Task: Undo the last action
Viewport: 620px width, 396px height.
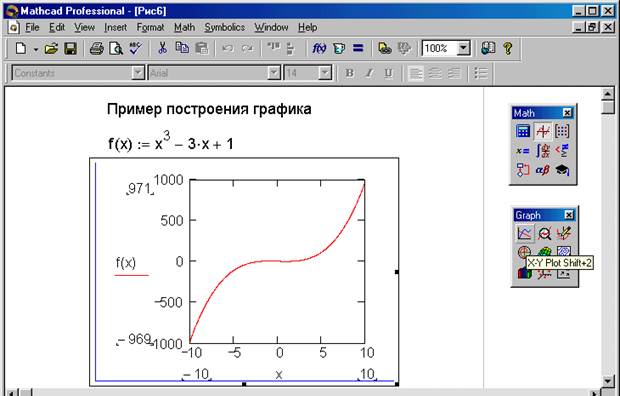Action: [227, 49]
